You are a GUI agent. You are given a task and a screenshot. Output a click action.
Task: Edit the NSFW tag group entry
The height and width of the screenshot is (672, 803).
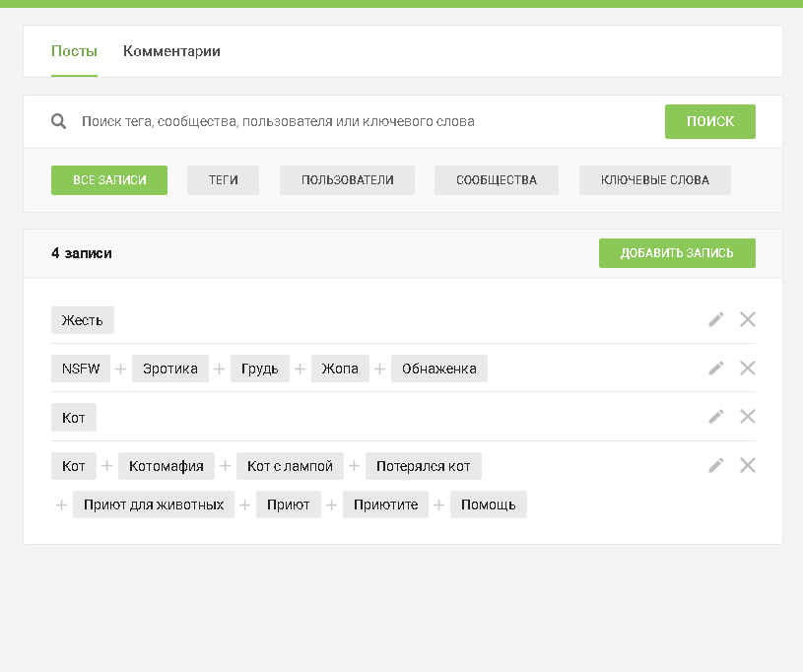[716, 368]
